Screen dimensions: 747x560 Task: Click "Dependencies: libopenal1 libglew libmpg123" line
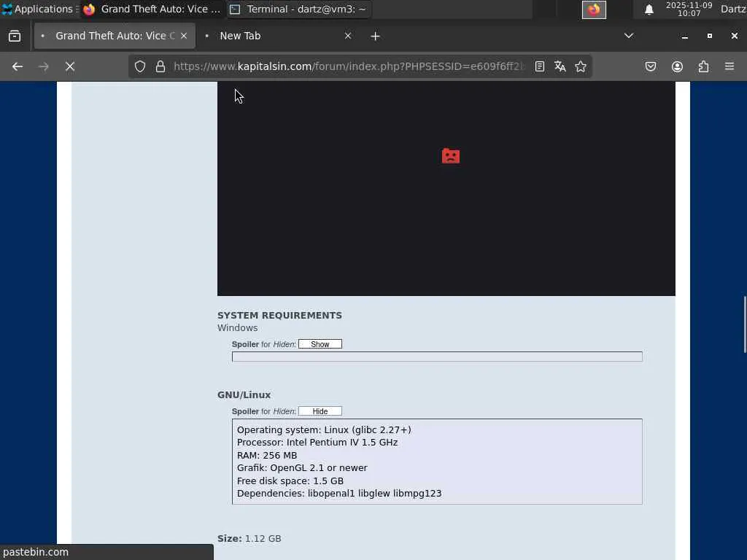pos(339,494)
